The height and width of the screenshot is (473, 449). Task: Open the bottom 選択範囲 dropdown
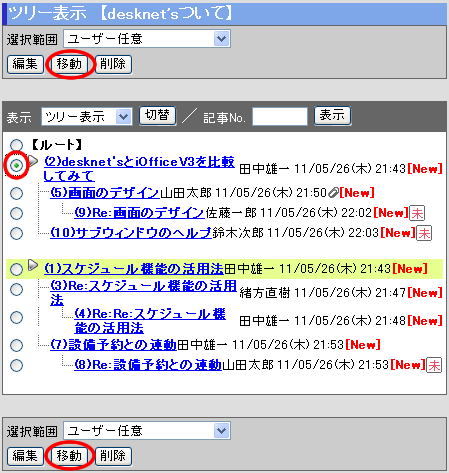coord(147,431)
